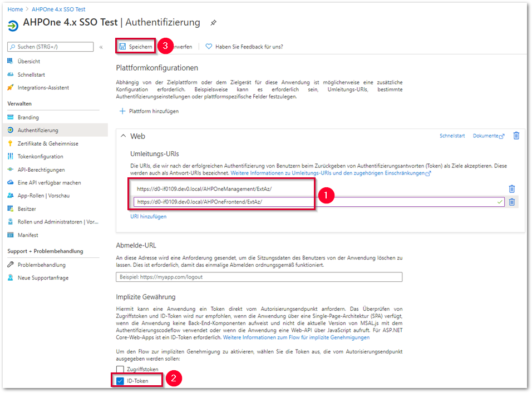Click the Branding icon in the sidebar
This screenshot has width=532, height=393.
pyautogui.click(x=10, y=117)
